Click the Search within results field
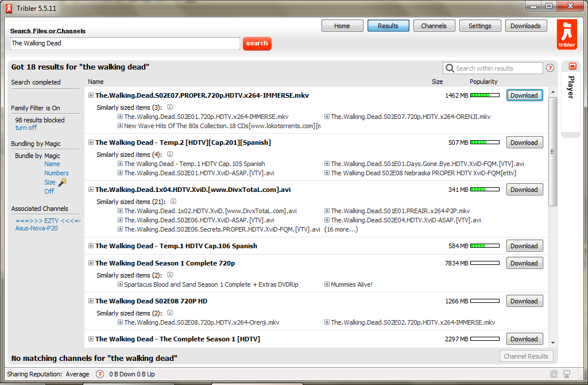588x385 pixels. [497, 68]
